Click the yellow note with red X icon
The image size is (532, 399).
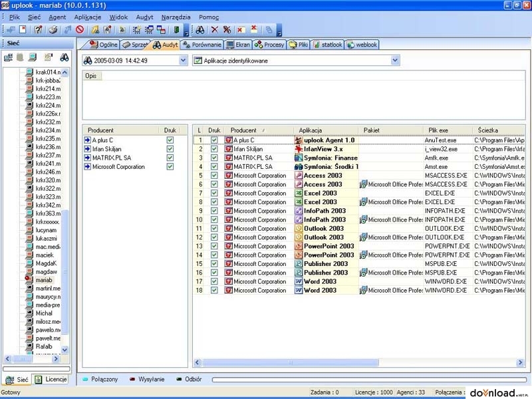tap(254, 29)
